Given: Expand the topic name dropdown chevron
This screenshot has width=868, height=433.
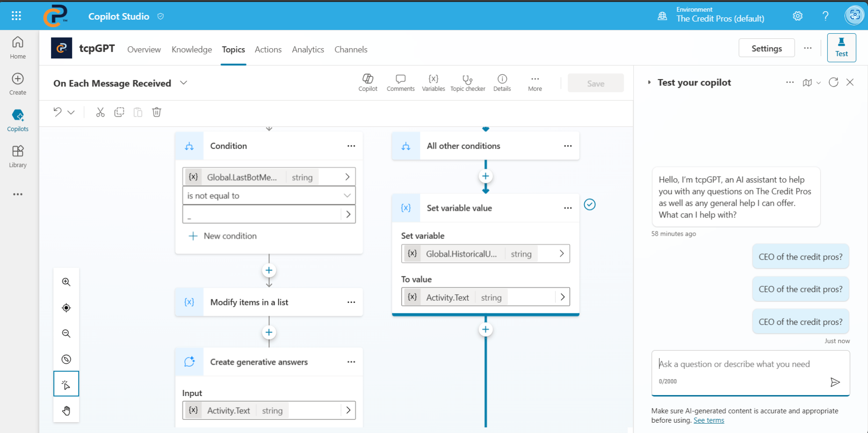Looking at the screenshot, I should [x=184, y=83].
